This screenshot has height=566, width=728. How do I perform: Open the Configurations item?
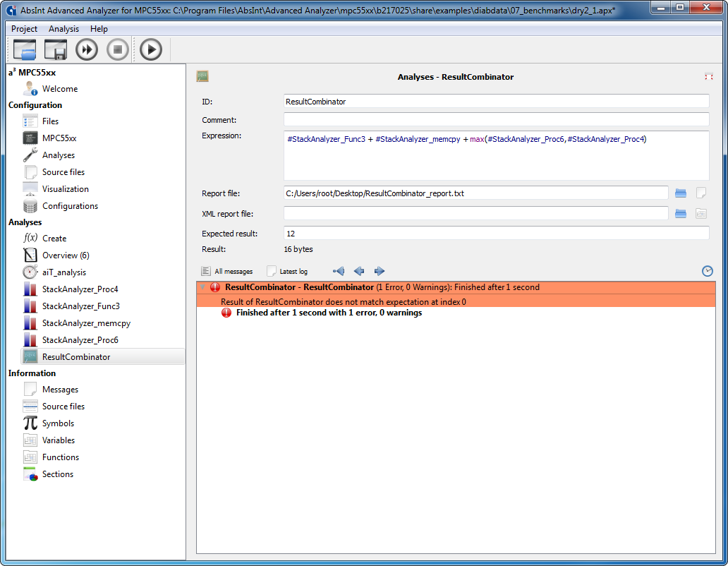70,205
